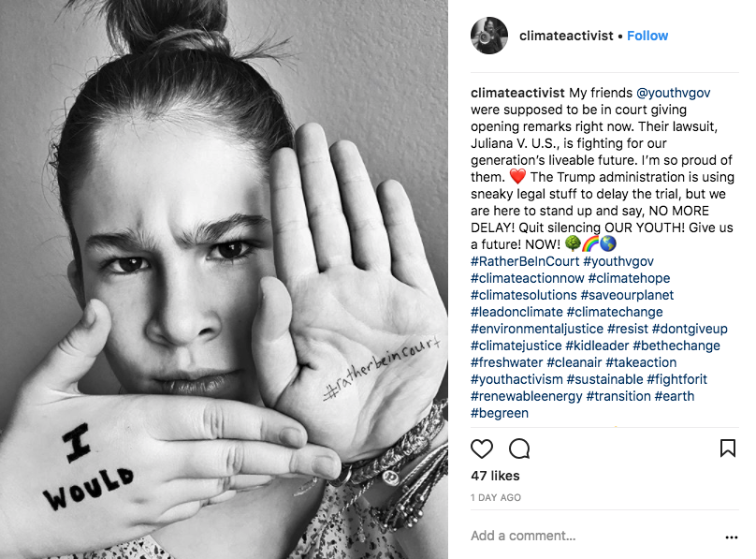Image resolution: width=756 pixels, height=559 pixels.
Task: Open the #RatherBeInCourt hashtag
Action: coord(525,261)
